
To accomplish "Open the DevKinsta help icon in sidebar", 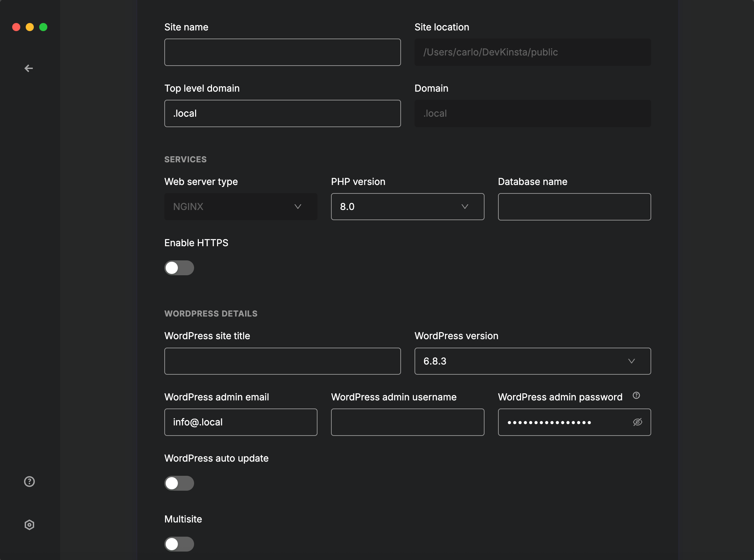I will pyautogui.click(x=29, y=481).
